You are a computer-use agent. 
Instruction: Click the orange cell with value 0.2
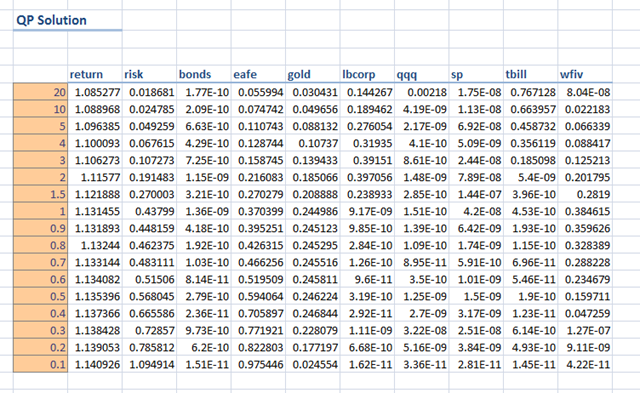[40, 347]
